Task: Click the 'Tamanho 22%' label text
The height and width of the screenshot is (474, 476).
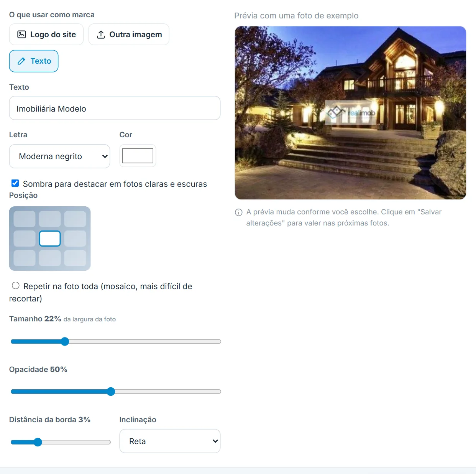Action: (35, 319)
